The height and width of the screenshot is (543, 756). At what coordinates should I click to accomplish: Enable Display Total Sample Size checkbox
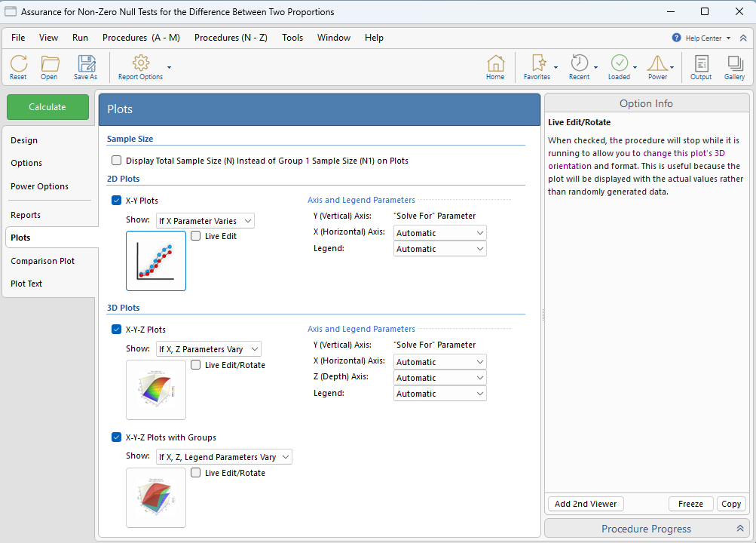[x=116, y=161]
